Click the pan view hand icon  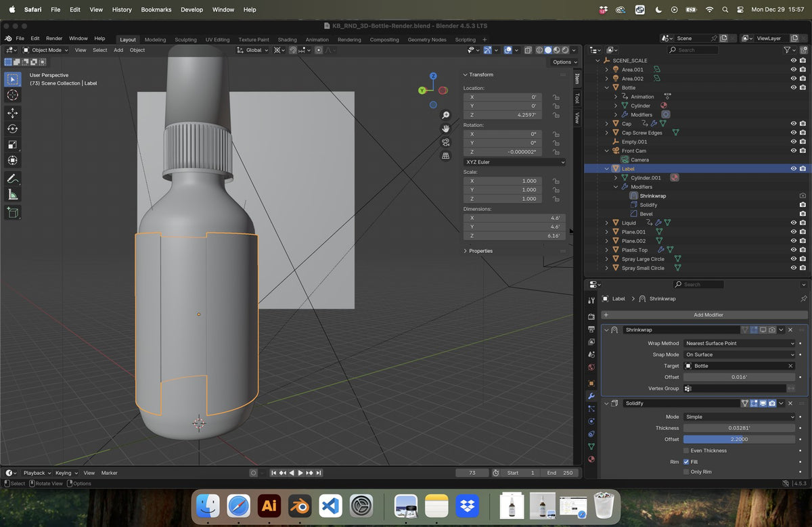click(445, 129)
